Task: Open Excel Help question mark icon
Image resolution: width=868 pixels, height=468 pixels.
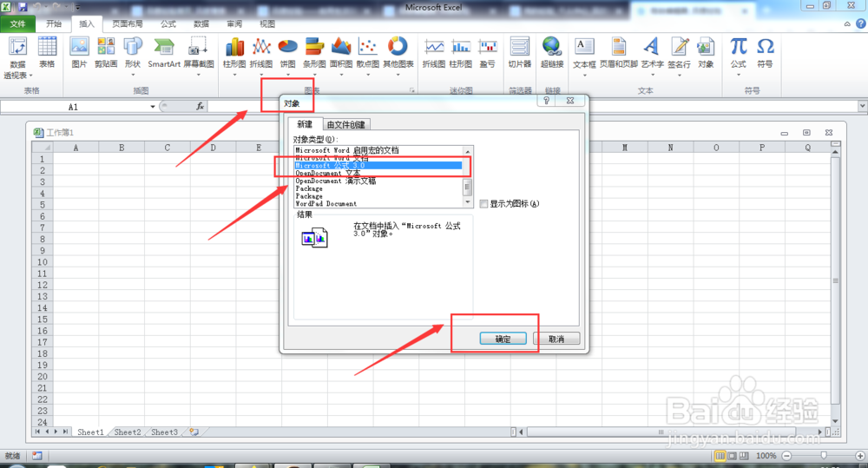Action: click(x=860, y=23)
